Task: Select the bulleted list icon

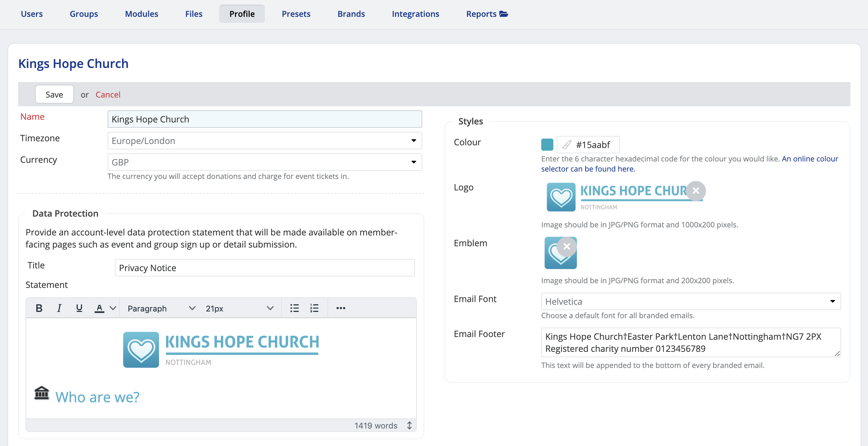Action: tap(294, 308)
